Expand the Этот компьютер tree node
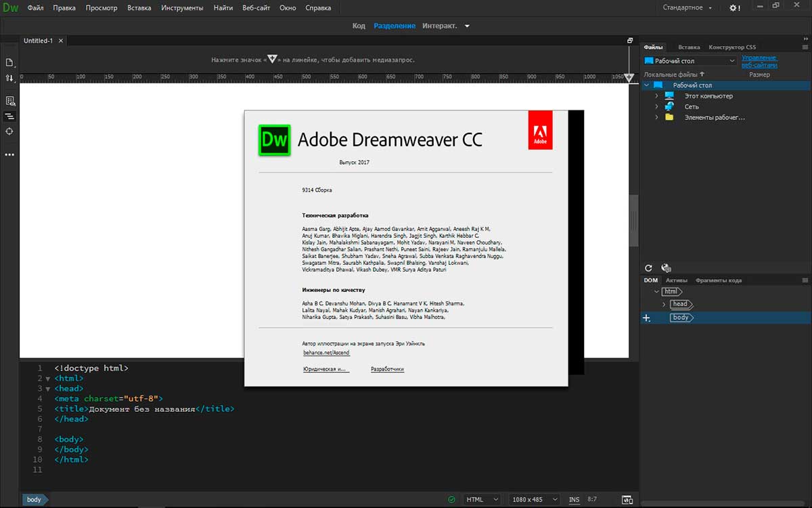Screen dimensions: 812x508 point(656,96)
